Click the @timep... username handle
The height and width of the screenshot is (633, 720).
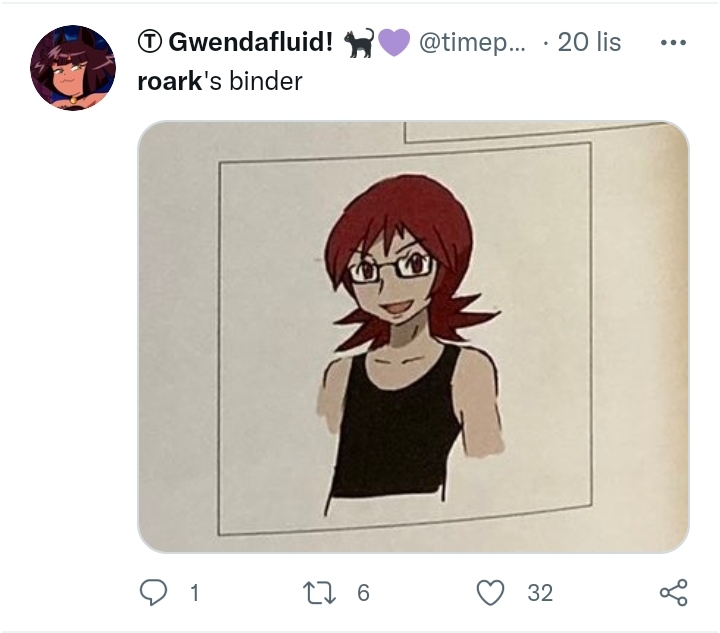coord(472,42)
